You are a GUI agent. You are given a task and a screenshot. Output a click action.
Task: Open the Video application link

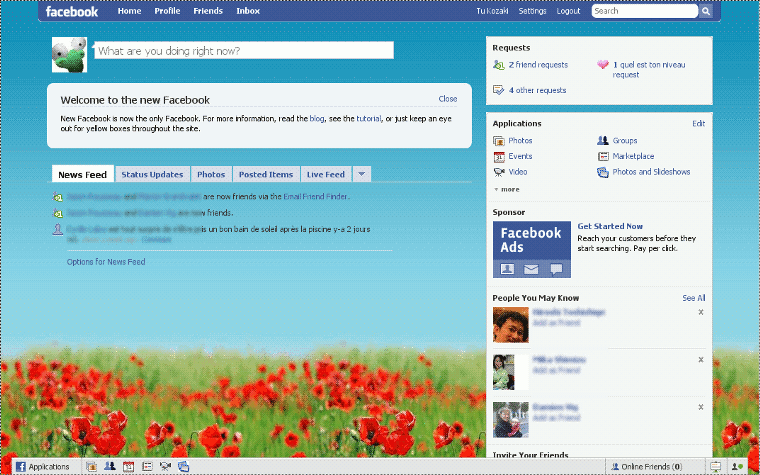click(x=518, y=172)
